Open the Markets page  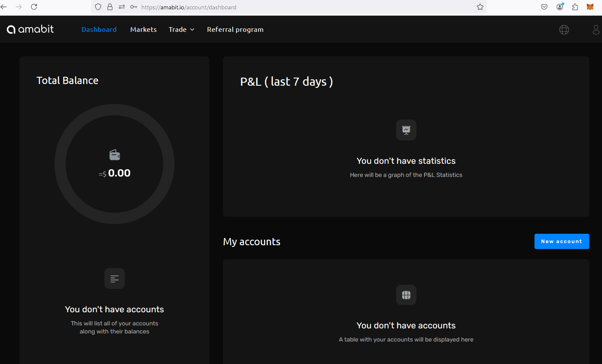143,30
